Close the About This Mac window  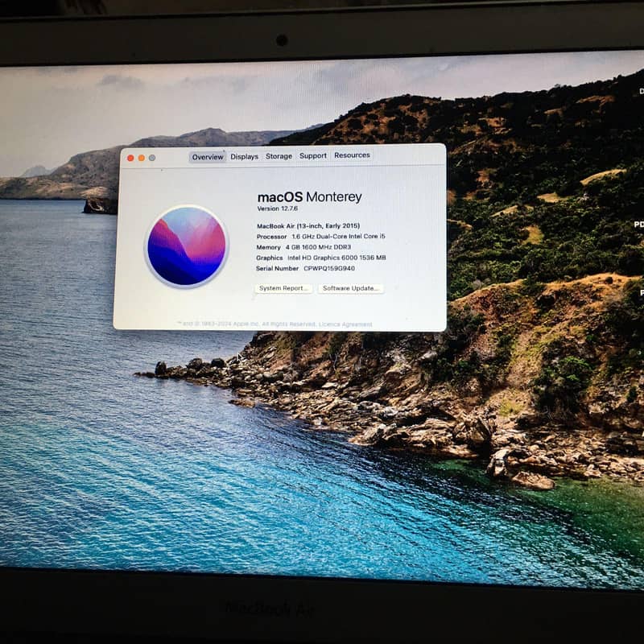[130, 158]
